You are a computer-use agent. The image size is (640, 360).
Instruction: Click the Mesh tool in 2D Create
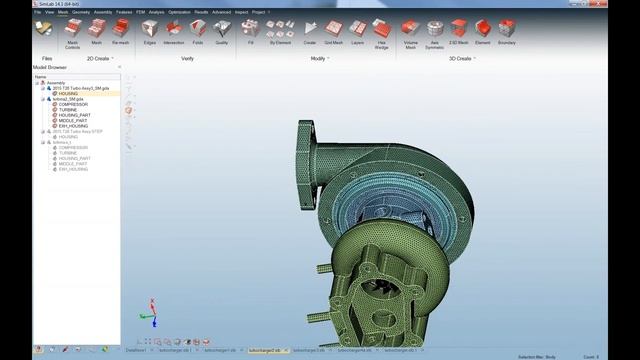(96, 32)
